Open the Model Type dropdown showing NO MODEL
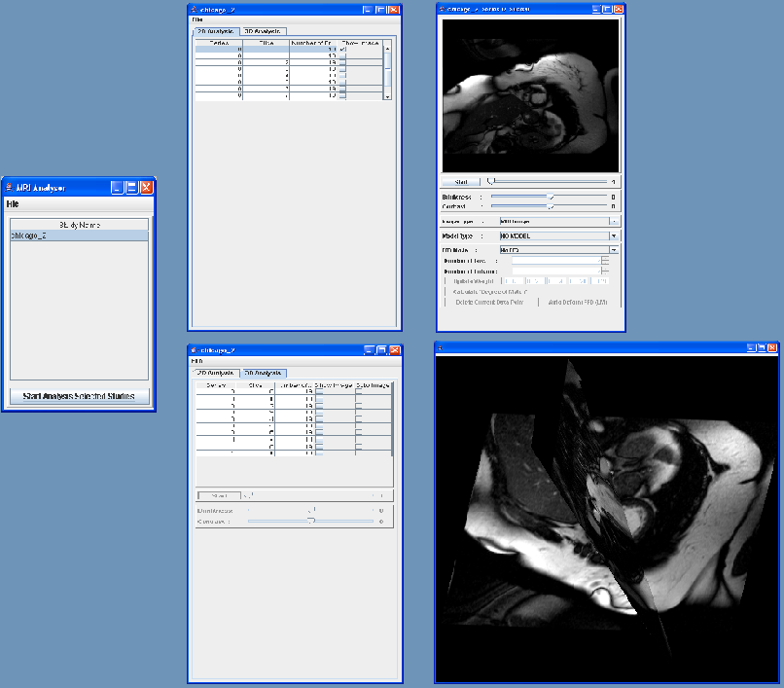Screen dimensions: 784x688 613,235
